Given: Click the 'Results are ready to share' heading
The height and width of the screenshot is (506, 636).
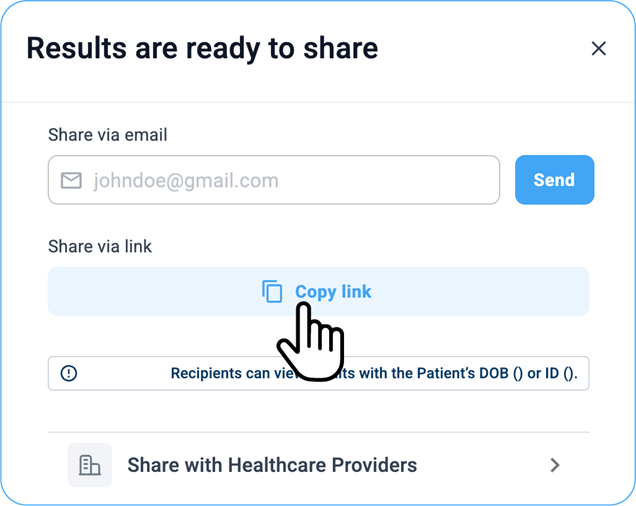Looking at the screenshot, I should click(x=202, y=48).
